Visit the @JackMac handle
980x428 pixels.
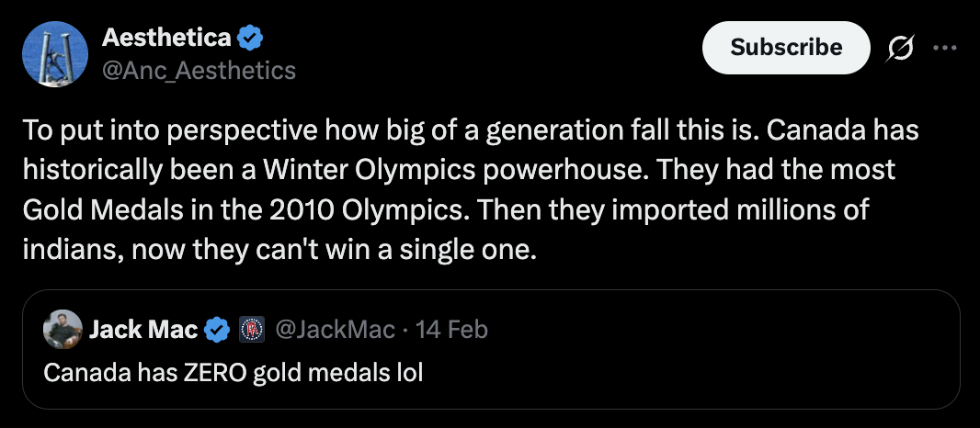pyautogui.click(x=335, y=330)
